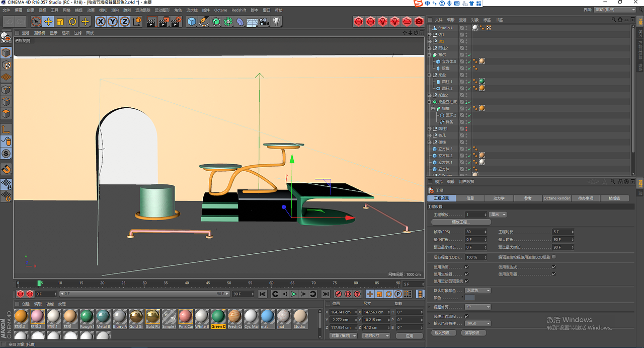644x348 pixels.
Task: Toggle Z axis lock button
Action: tap(125, 22)
